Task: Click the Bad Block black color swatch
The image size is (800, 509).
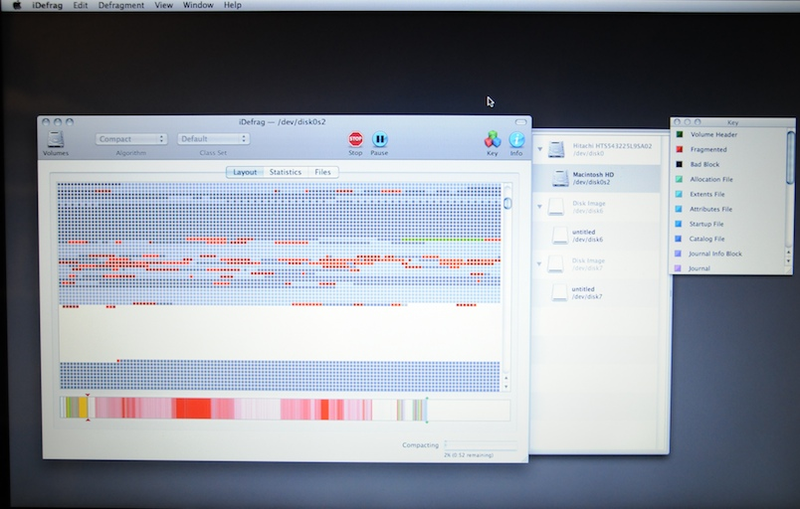Action: point(679,164)
